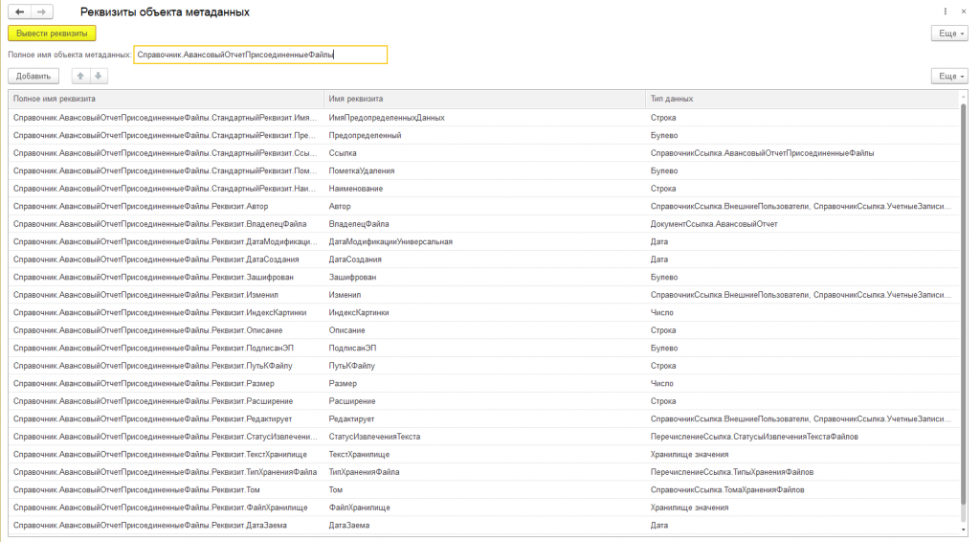The width and height of the screenshot is (980, 542).
Task: Go forward with the right arrow button
Action: (42, 11)
